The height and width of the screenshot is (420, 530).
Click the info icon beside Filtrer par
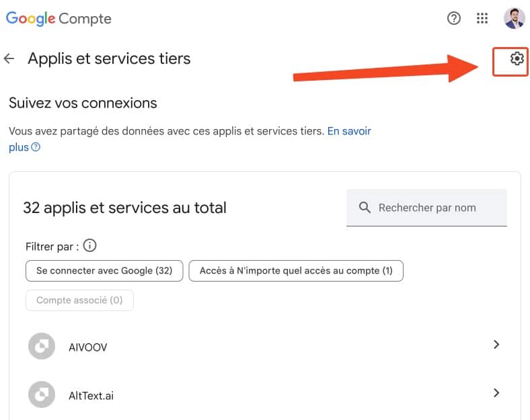point(89,245)
